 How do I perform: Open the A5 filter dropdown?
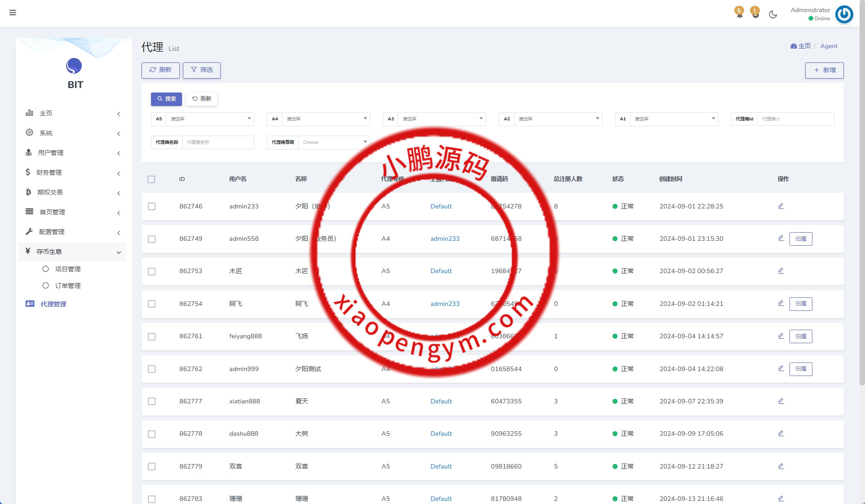point(209,119)
